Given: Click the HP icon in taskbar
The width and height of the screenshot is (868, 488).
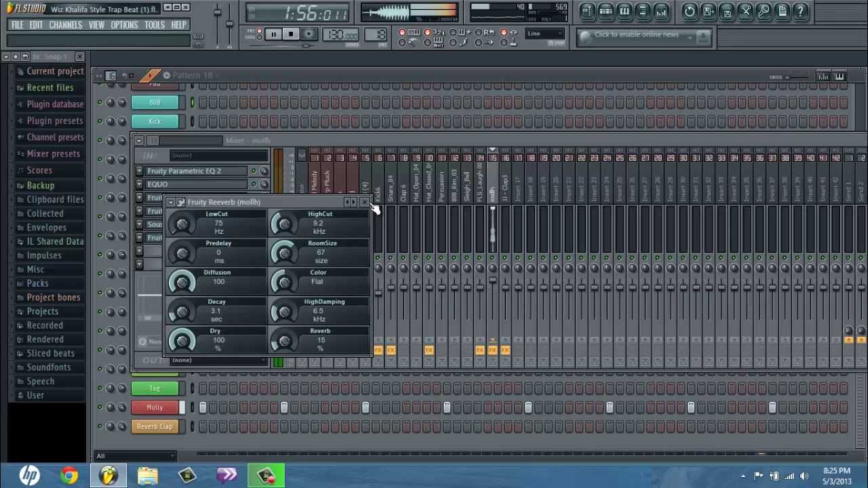Looking at the screenshot, I should [29, 475].
